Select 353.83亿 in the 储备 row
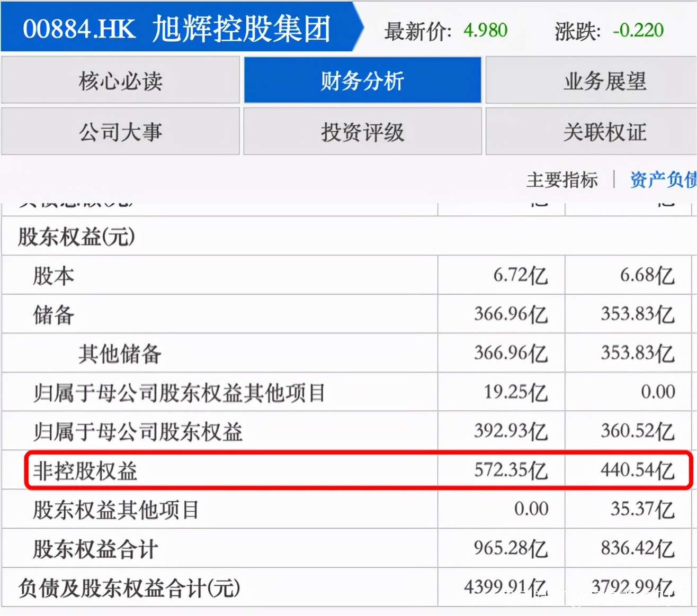697x616 pixels. click(x=638, y=315)
